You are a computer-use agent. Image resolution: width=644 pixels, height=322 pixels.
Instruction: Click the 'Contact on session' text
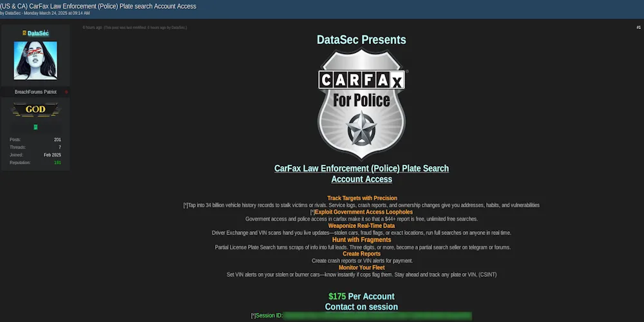361,307
